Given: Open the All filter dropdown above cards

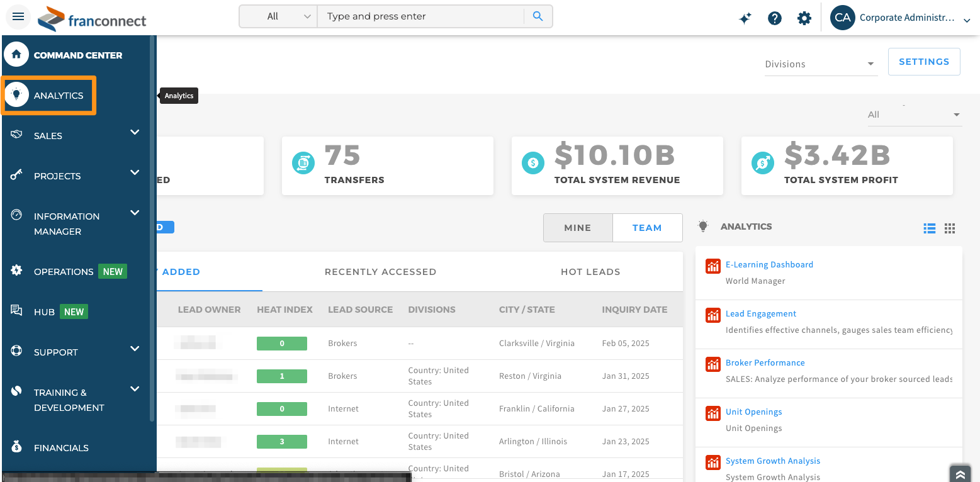Looking at the screenshot, I should pyautogui.click(x=914, y=115).
